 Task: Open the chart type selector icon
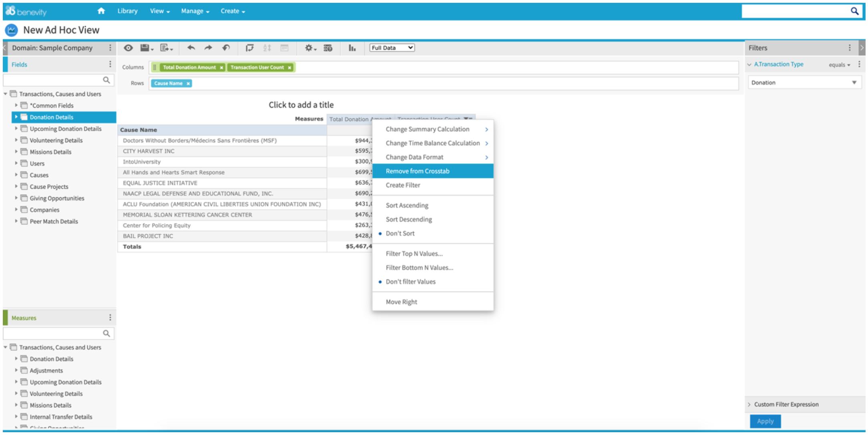tap(352, 48)
